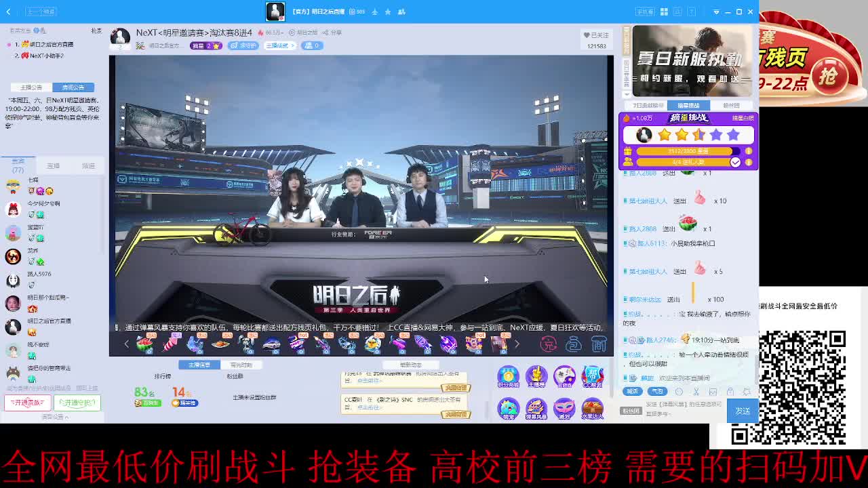This screenshot has height=488, width=868.
Task: Open the 水果达人 game icon
Action: [593, 405]
